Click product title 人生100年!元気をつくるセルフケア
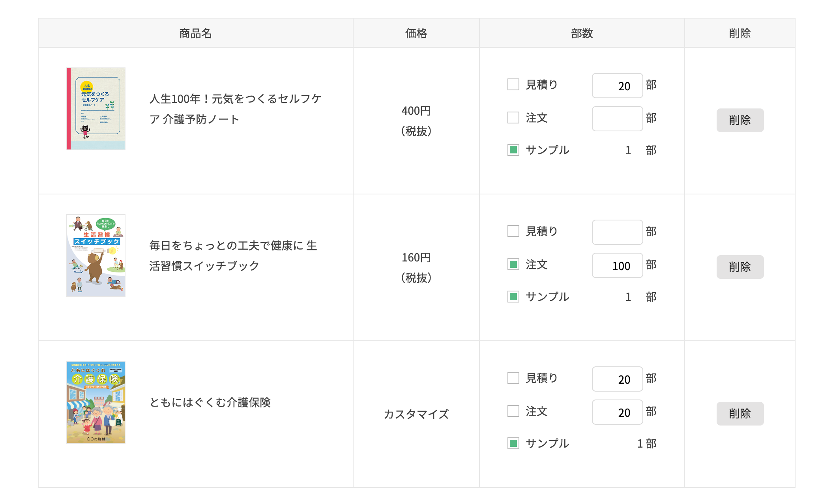Viewport: 835px width, 504px height. (235, 109)
